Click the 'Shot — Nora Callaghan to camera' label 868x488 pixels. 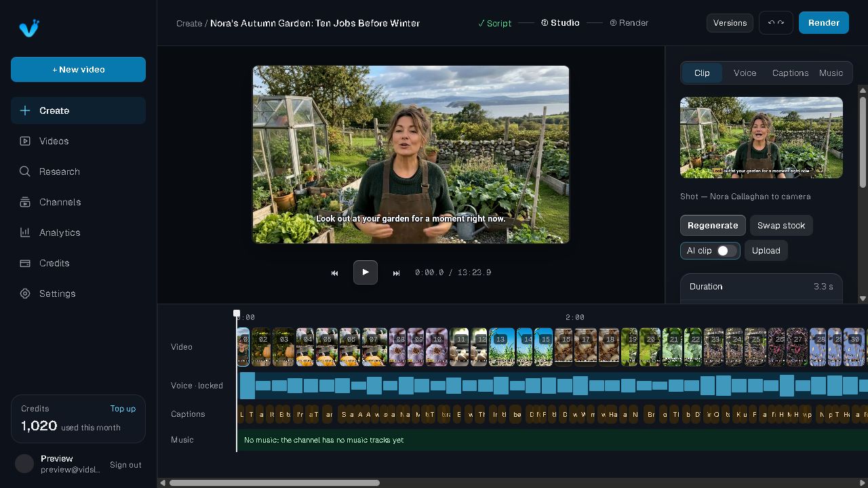click(x=745, y=197)
